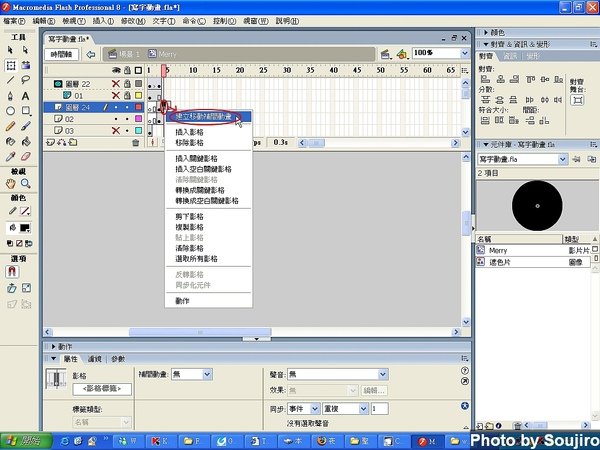Viewport: 600px width, 450px height.
Task: Collapse the 元件庫 library panel
Action: 486,145
